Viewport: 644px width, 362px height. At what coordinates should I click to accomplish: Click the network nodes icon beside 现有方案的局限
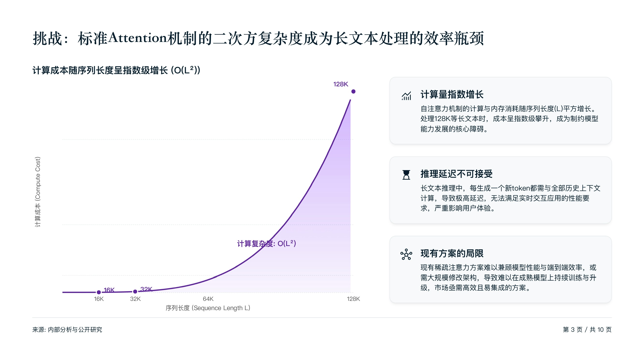(406, 254)
